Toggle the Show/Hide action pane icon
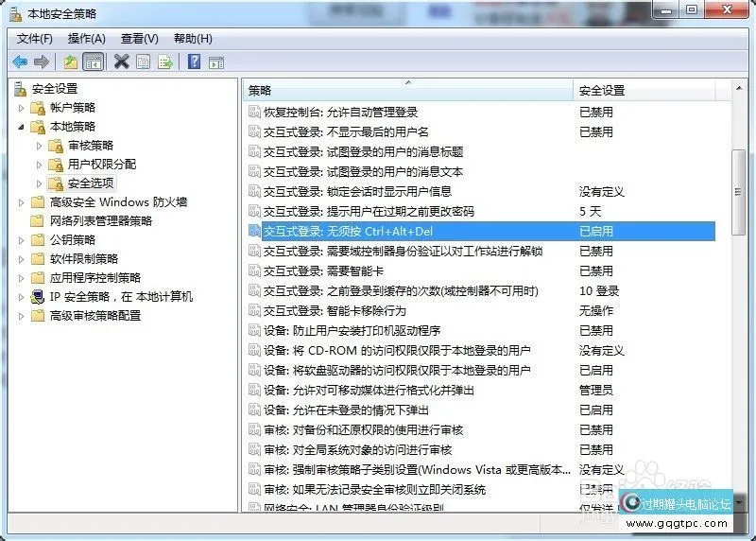This screenshot has height=541, width=756. coord(216,61)
